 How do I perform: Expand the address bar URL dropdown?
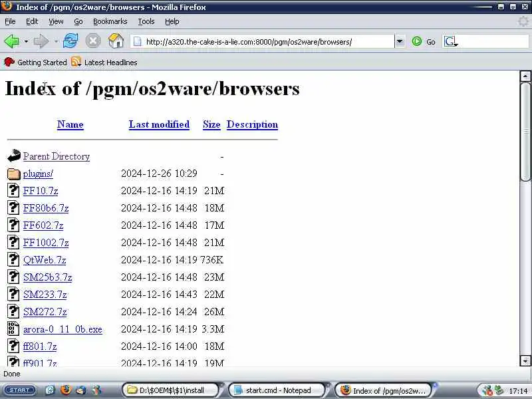(400, 42)
